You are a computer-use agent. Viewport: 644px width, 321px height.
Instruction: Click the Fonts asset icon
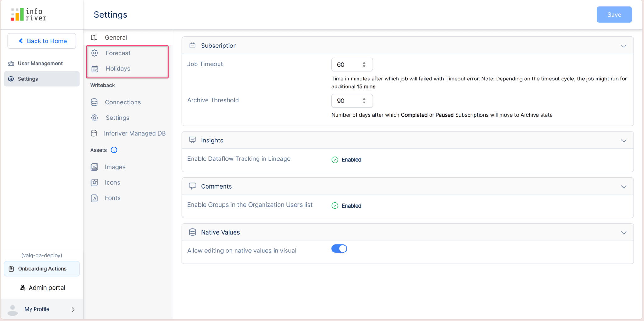(94, 198)
